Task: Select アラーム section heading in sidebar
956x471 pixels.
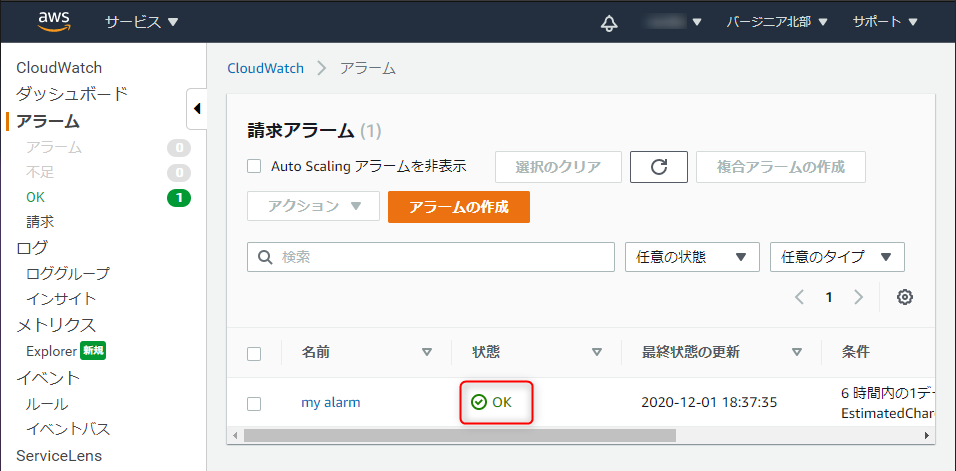Action: point(48,121)
